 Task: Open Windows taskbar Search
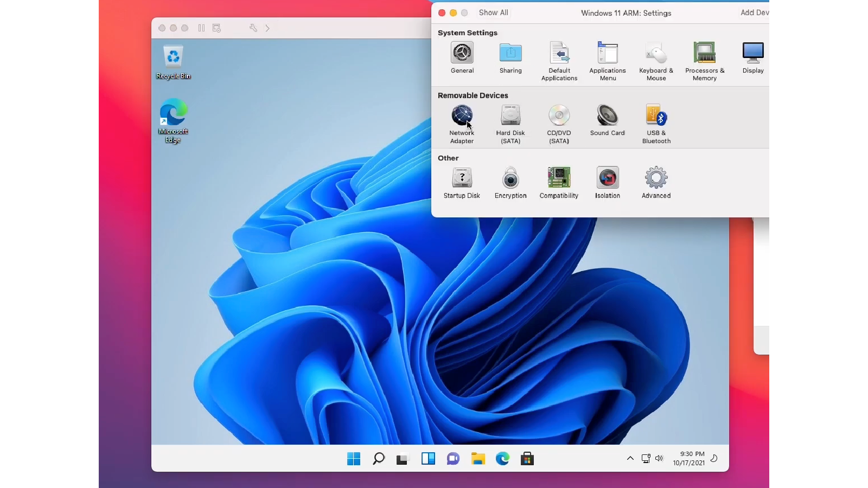(379, 459)
